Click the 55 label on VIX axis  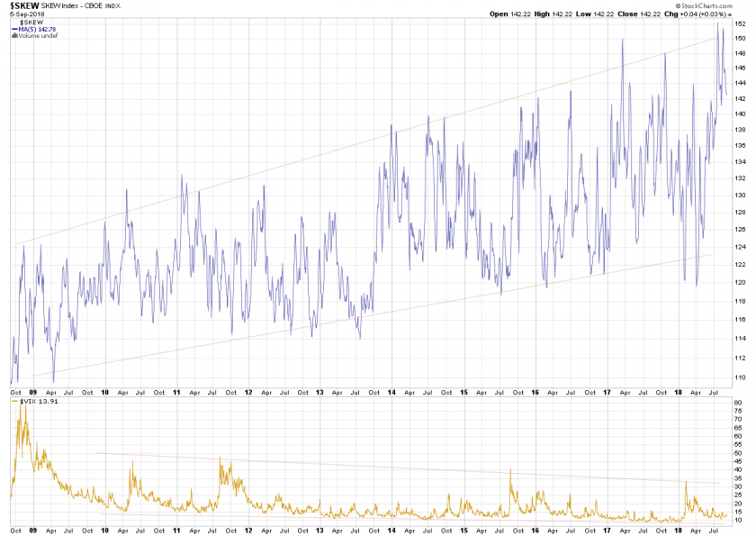pos(738,444)
